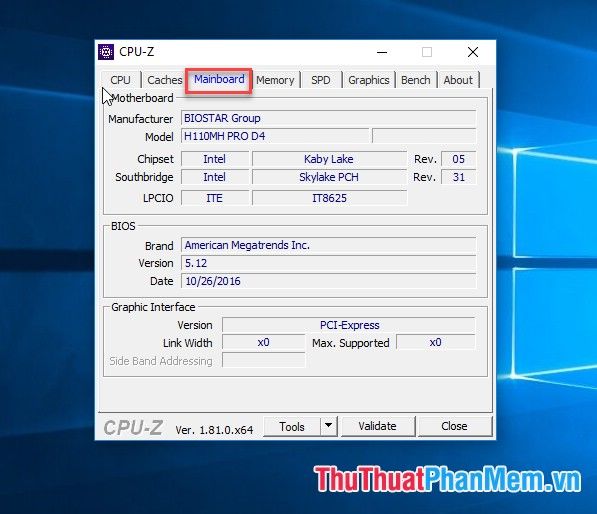Show the About tab

tap(458, 80)
